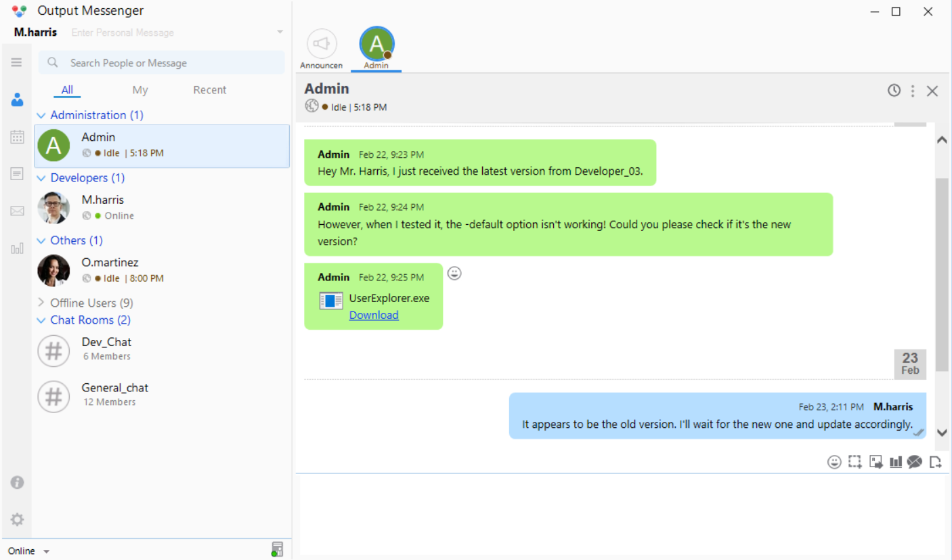Click the 23 Feb date marker
The image size is (952, 560).
pos(910,364)
